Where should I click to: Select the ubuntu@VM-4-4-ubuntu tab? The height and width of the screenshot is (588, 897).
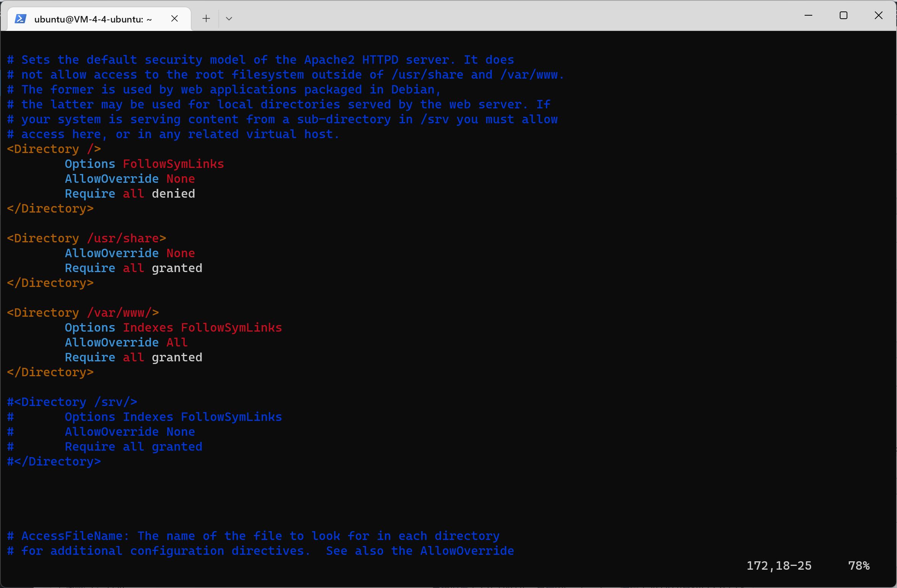(x=99, y=19)
